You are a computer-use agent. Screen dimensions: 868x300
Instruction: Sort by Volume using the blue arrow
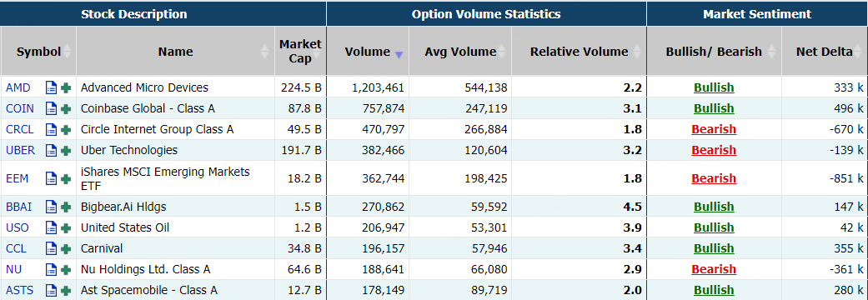click(399, 54)
